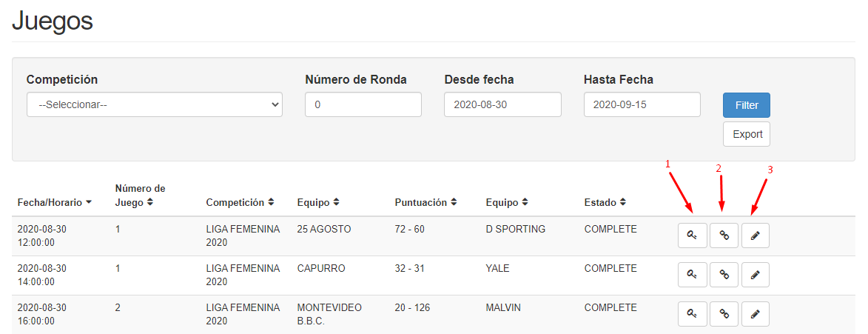Image resolution: width=868 pixels, height=334 pixels.
Task: Click the Export button
Action: pos(746,134)
